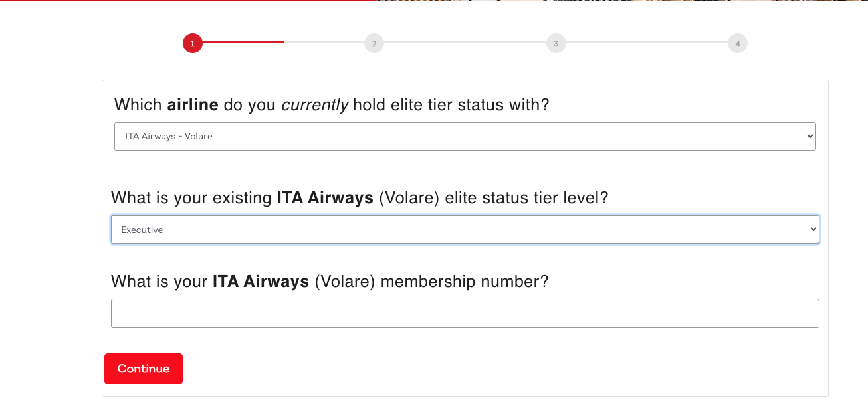Click the red Continue button
Screen dimensions: 868x413
click(x=144, y=369)
